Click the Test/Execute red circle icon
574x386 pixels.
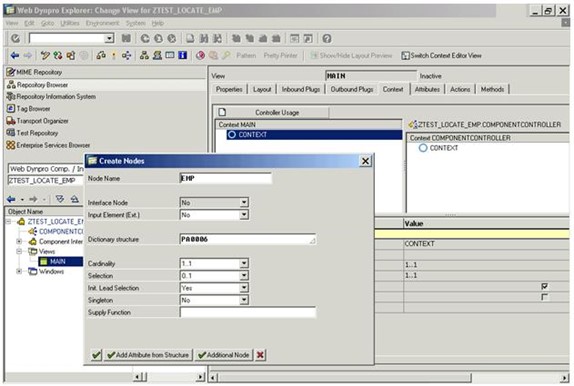tap(200, 56)
